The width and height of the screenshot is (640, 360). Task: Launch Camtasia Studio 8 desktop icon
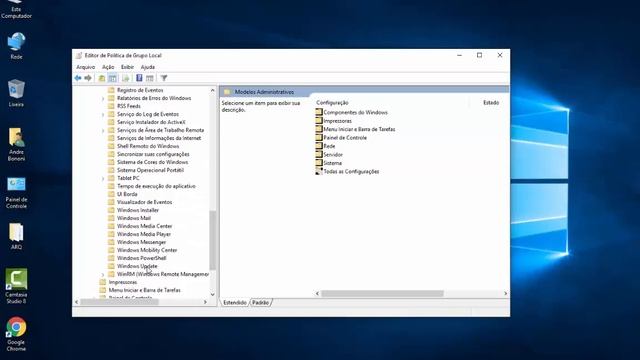pyautogui.click(x=16, y=286)
